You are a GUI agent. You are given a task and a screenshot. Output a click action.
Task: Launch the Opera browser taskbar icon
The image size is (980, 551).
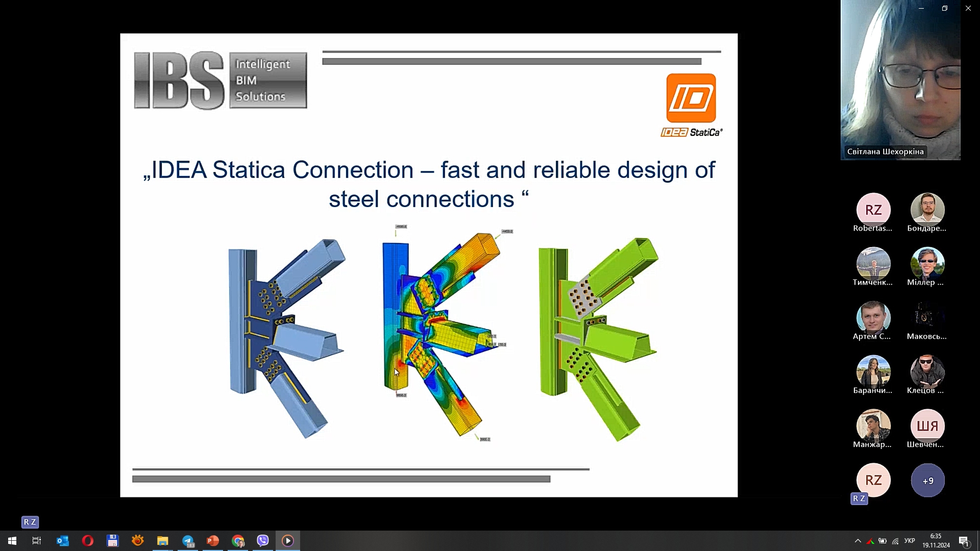pyautogui.click(x=87, y=541)
